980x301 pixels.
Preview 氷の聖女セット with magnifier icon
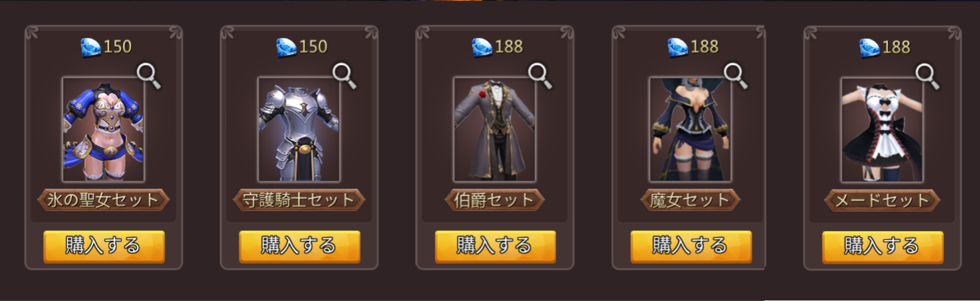(148, 76)
